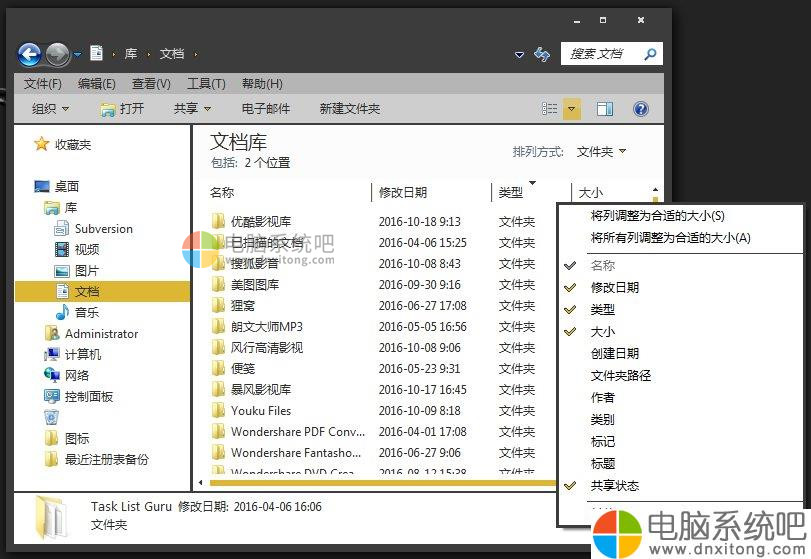Select 收藏夹 star in navigation pane

(x=41, y=144)
